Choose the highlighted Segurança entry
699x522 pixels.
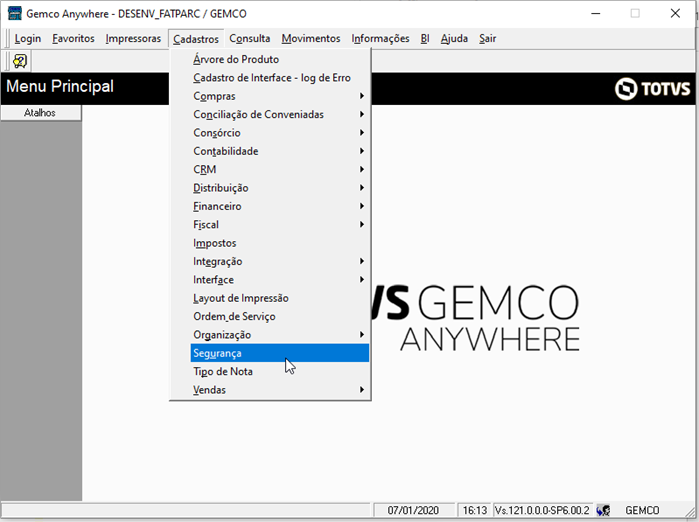280,353
